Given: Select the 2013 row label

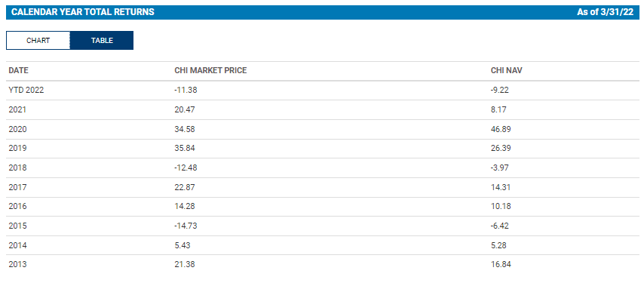Looking at the screenshot, I should click(17, 265).
